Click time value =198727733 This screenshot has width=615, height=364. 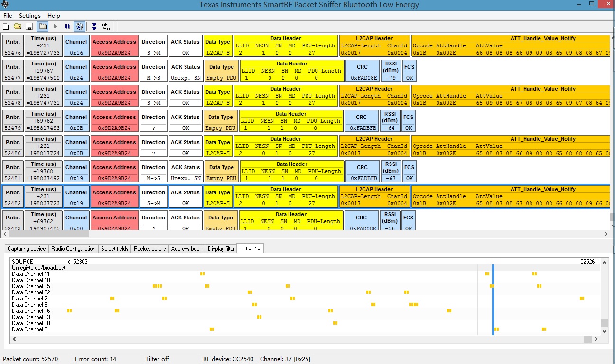tap(43, 53)
